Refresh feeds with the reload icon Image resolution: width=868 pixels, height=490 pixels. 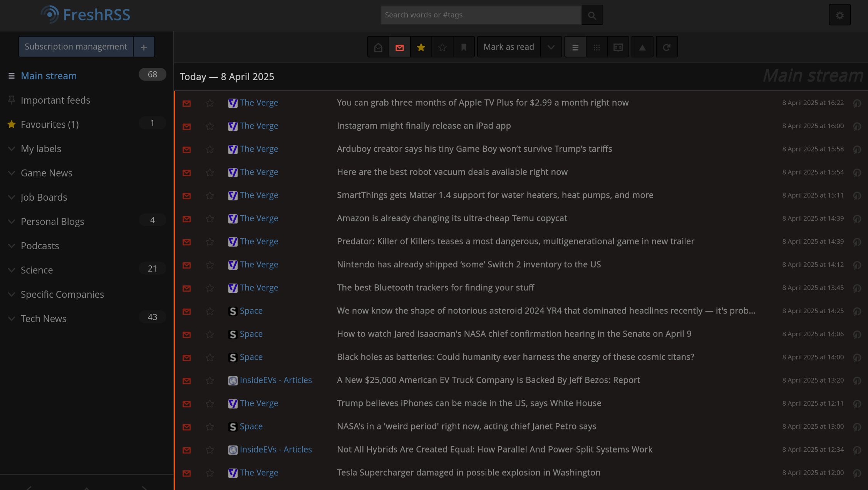(x=667, y=47)
